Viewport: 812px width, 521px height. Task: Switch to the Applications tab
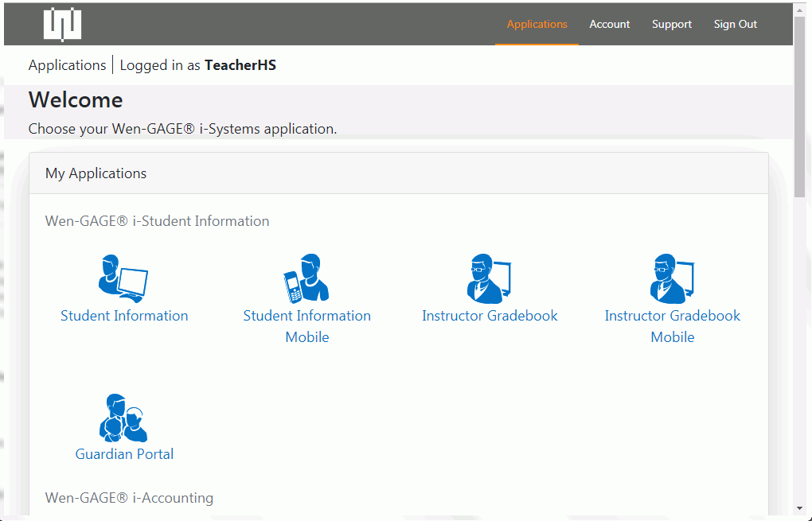coord(537,25)
